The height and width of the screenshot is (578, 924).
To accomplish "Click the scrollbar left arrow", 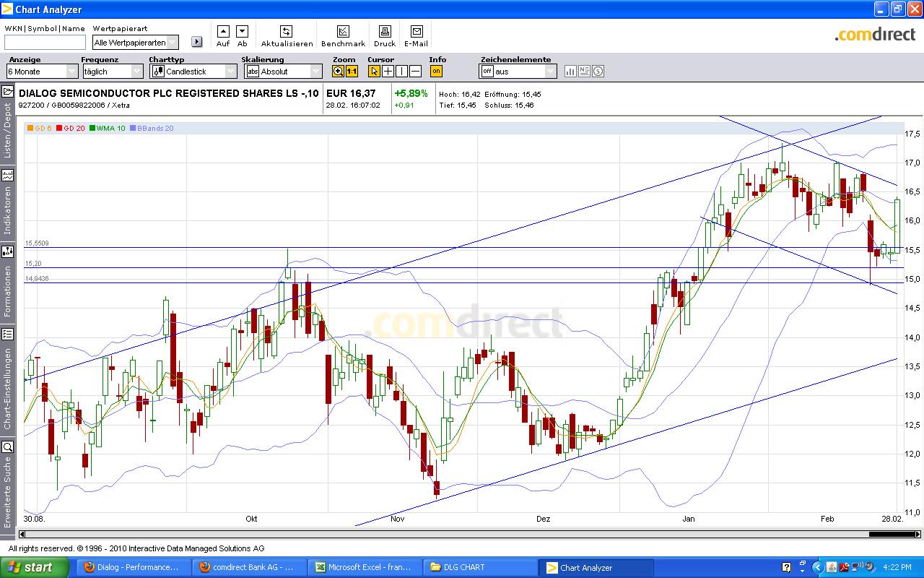I will tap(22, 535).
